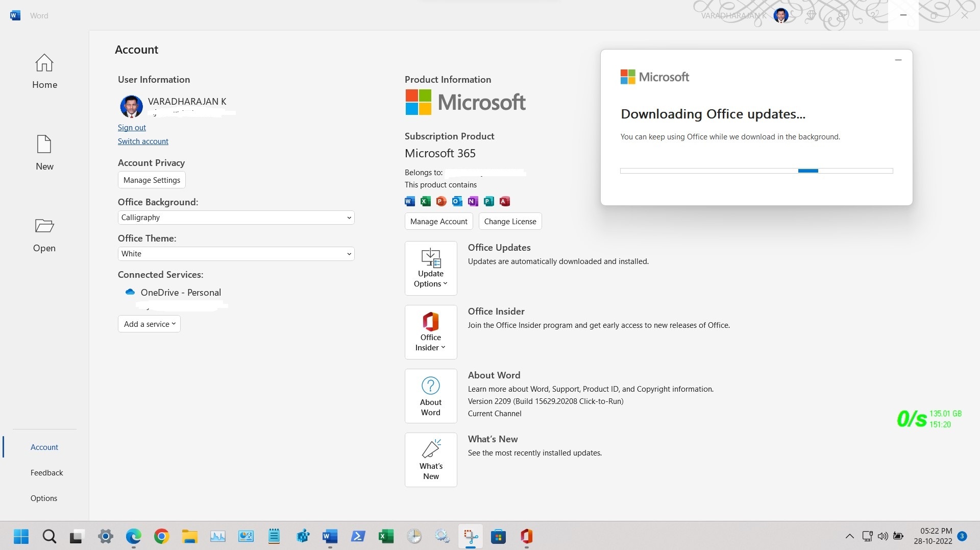Screen dimensions: 980x550
Task: Open Microsoft Store from the taskbar
Action: tap(499, 536)
